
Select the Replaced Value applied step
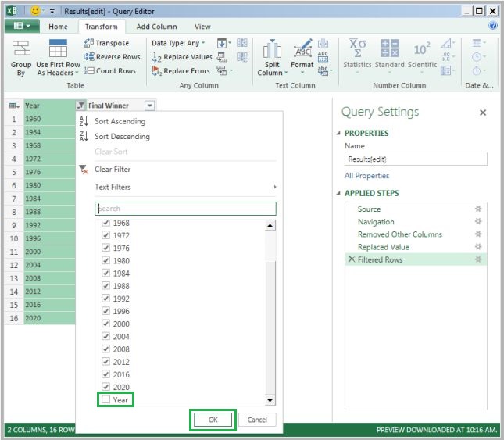[384, 247]
